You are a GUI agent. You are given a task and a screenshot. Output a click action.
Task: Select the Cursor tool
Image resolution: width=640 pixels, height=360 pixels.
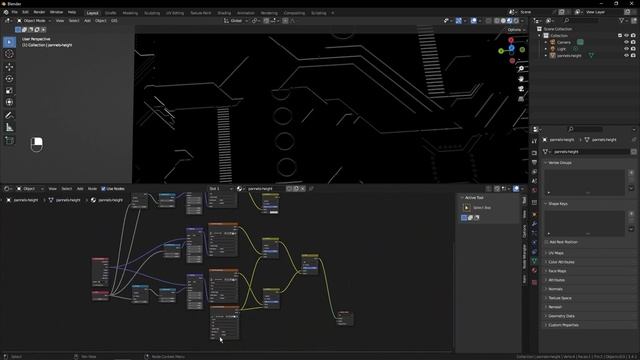9,54
